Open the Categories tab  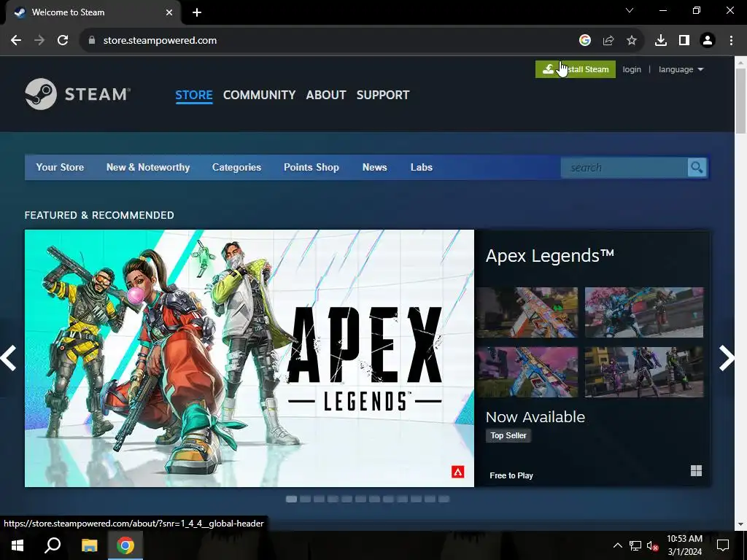click(x=237, y=167)
